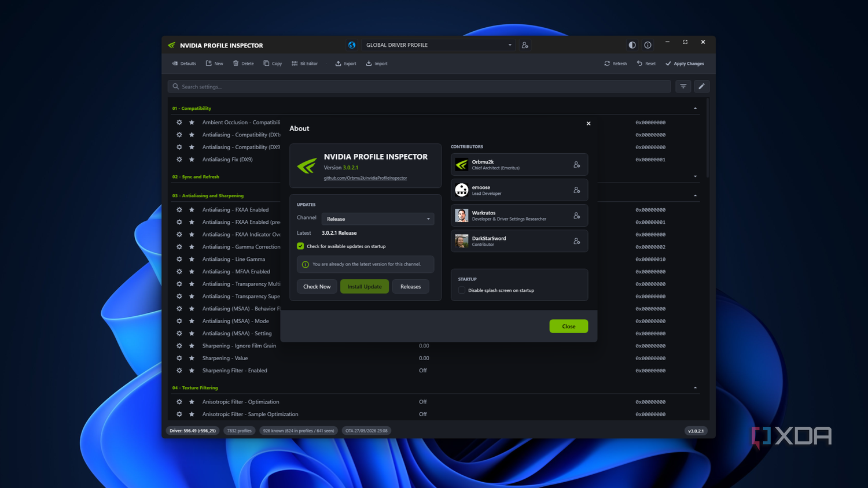868x488 pixels.
Task: Click the user icon right of the profile dropdown
Action: [525, 45]
